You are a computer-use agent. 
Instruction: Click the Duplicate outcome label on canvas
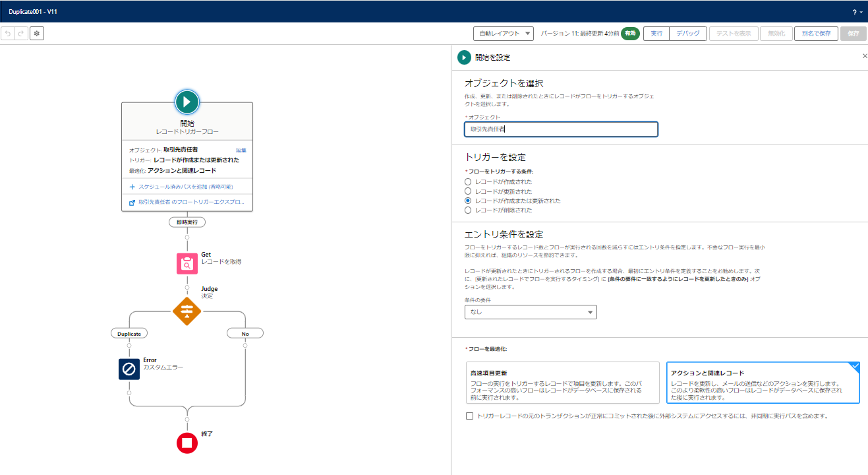pos(129,334)
